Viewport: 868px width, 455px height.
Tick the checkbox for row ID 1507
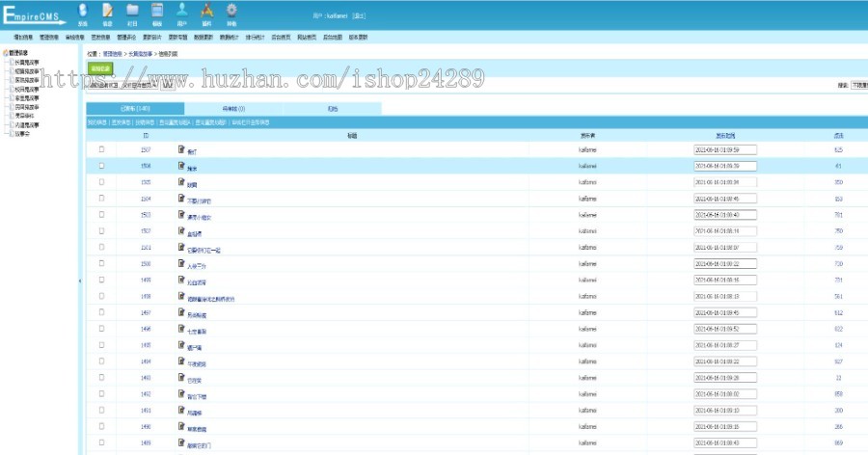click(x=101, y=149)
